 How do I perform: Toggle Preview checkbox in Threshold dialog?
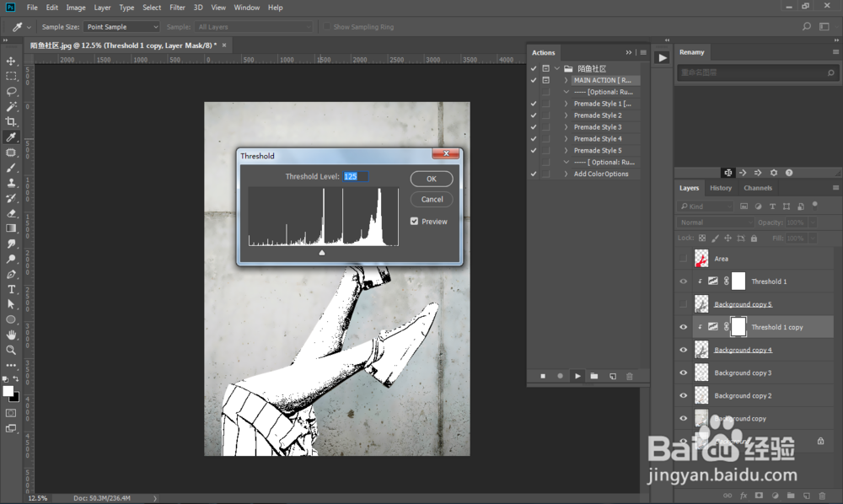tap(414, 221)
